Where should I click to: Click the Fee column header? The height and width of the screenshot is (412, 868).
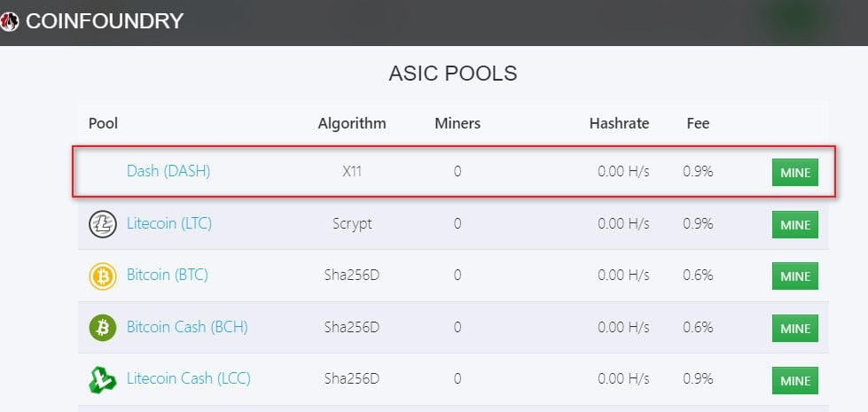point(698,123)
